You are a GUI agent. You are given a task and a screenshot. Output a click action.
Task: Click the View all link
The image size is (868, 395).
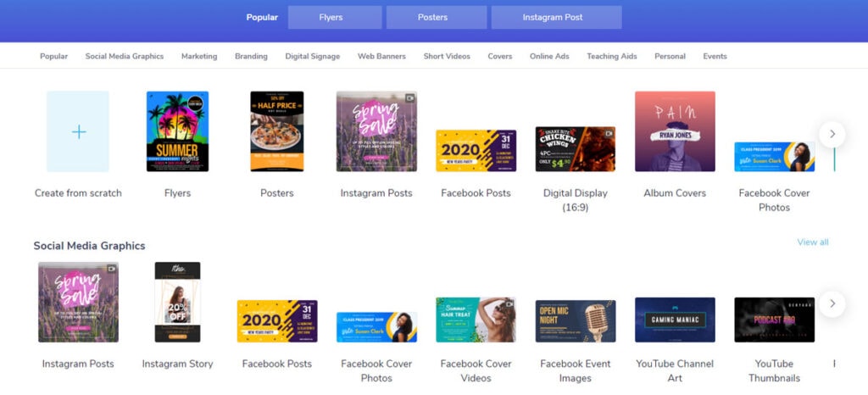[x=813, y=242]
